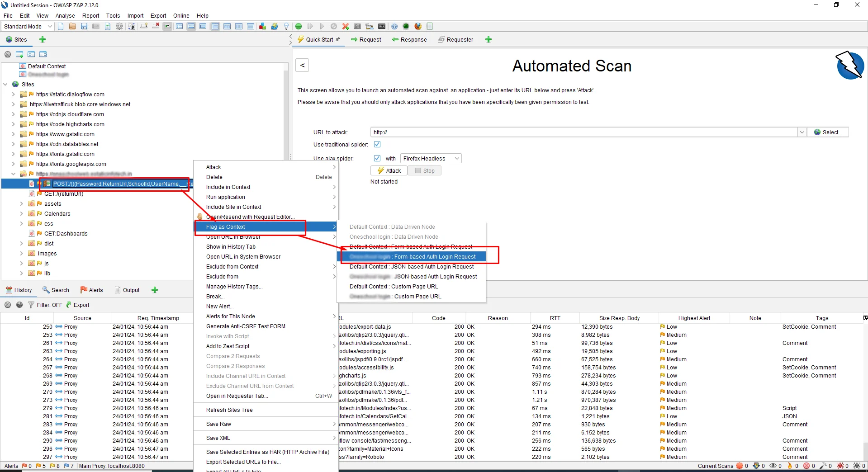Click the Select... button for URL
Viewport: 868px width, 472px height.
[x=828, y=132]
